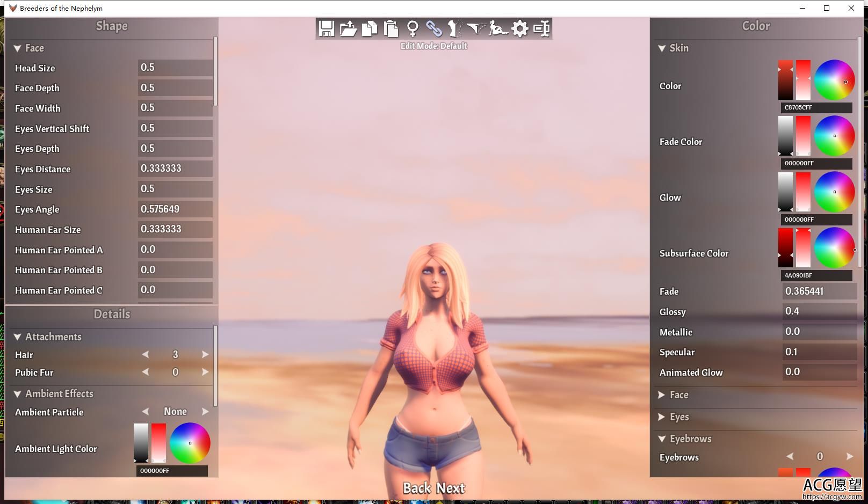Image resolution: width=868 pixels, height=504 pixels.
Task: Select previous Ambient Particle option
Action: 145,412
